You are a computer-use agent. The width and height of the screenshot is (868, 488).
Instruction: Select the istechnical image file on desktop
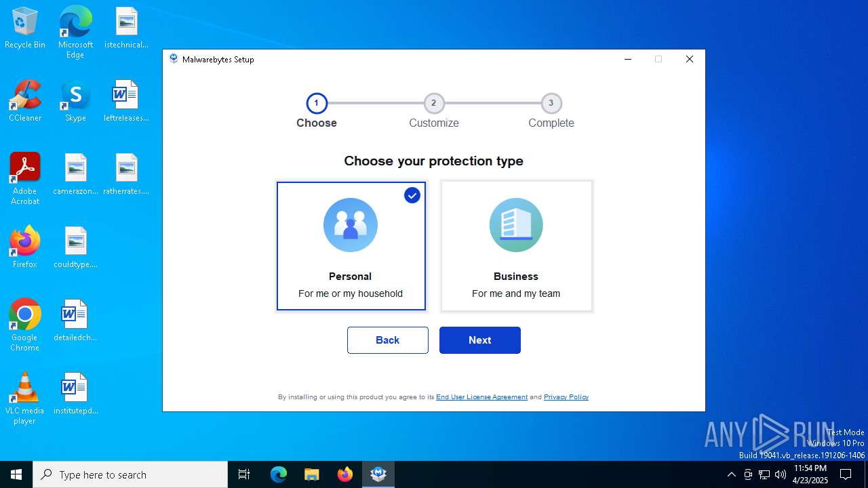coord(126,28)
